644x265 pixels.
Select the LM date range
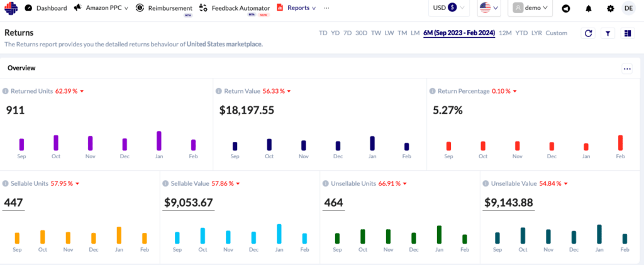pyautogui.click(x=415, y=33)
